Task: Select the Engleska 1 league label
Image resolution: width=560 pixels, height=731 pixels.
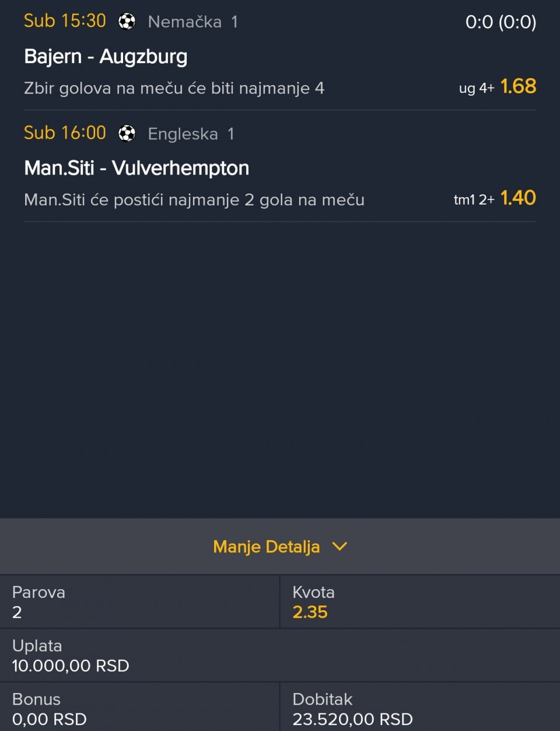Action: (x=191, y=134)
